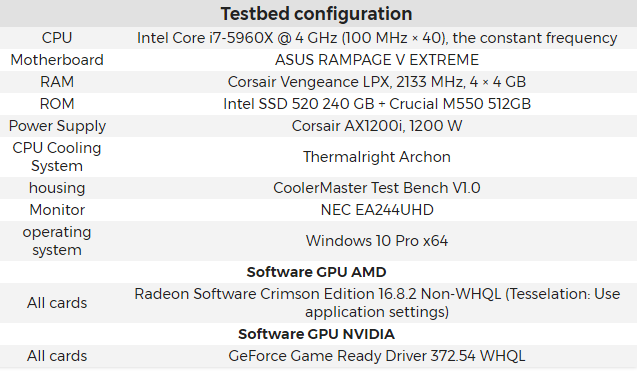This screenshot has height=371, width=637.
Task: Click the Windows 10 Pro x64 cell
Action: coord(377,241)
